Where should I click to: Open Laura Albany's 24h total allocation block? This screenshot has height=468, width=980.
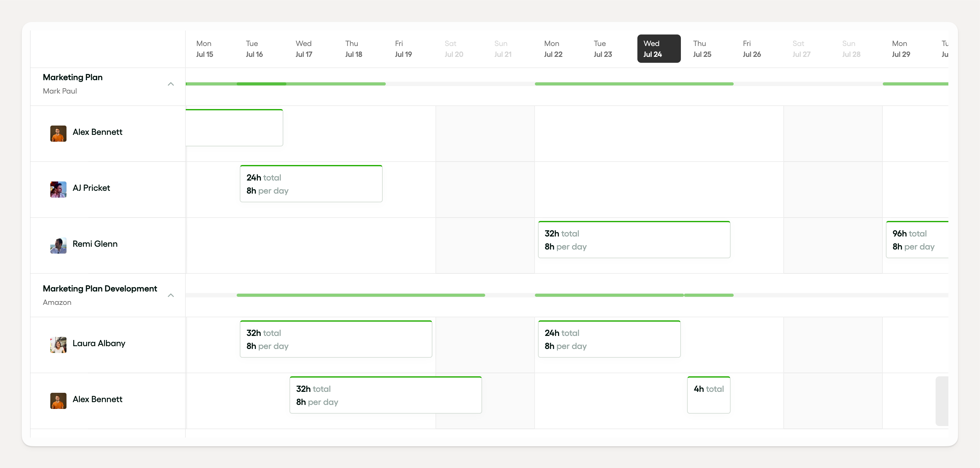[609, 339]
